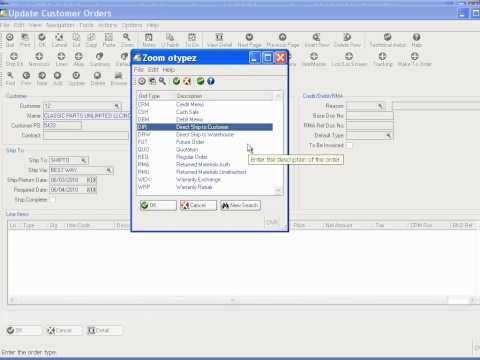Click the magnifier icon in Zoom dialog toolbar
The height and width of the screenshot is (360, 480).
162,81
